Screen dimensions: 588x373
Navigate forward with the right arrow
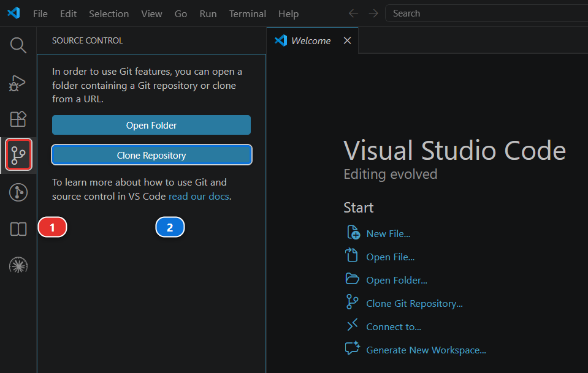click(x=373, y=13)
